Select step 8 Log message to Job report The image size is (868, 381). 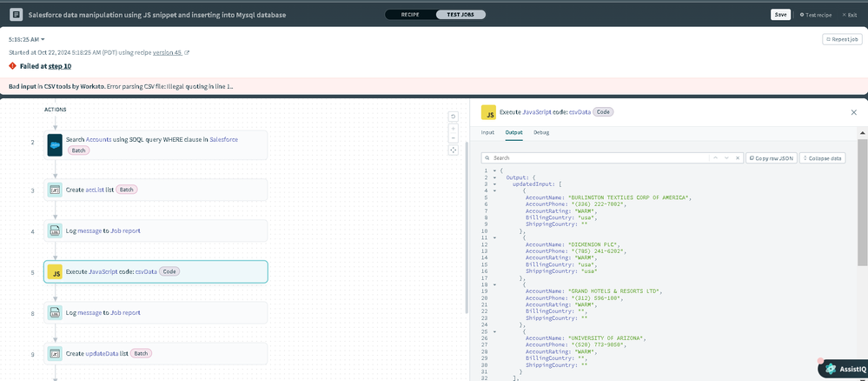point(156,313)
